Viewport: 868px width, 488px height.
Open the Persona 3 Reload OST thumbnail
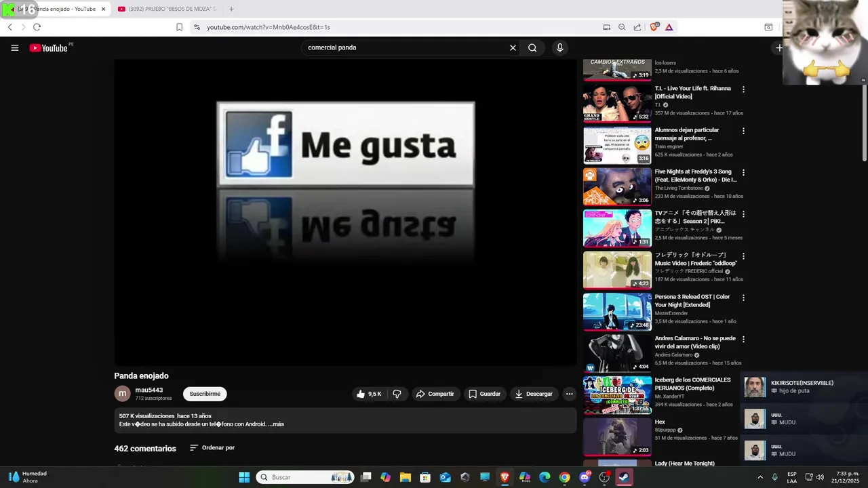pyautogui.click(x=617, y=311)
